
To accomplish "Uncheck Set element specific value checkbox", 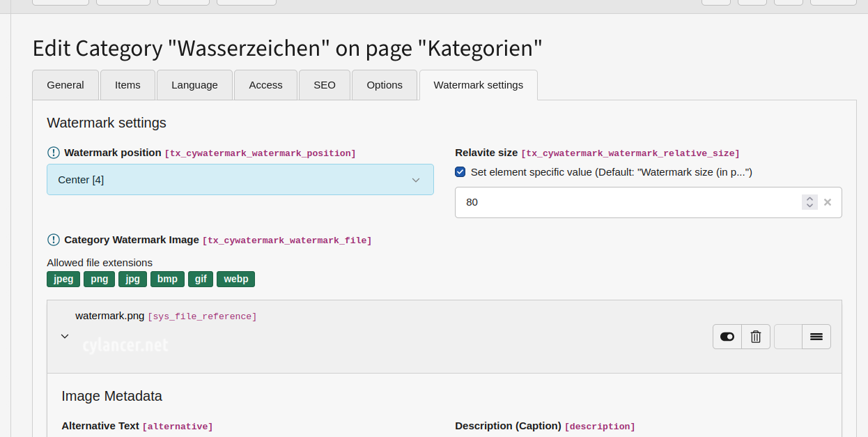I will tap(460, 172).
